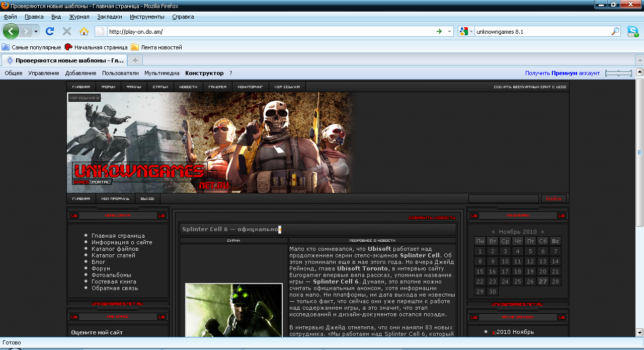Click the ФОРУМ tab in site navigation
The width and height of the screenshot is (644, 350).
pyautogui.click(x=108, y=87)
